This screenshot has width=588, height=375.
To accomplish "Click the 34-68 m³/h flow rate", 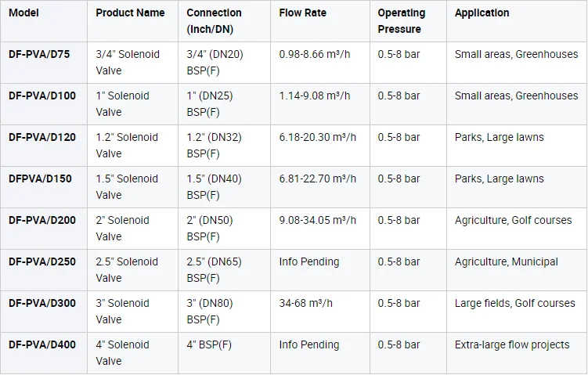I will (x=305, y=303).
